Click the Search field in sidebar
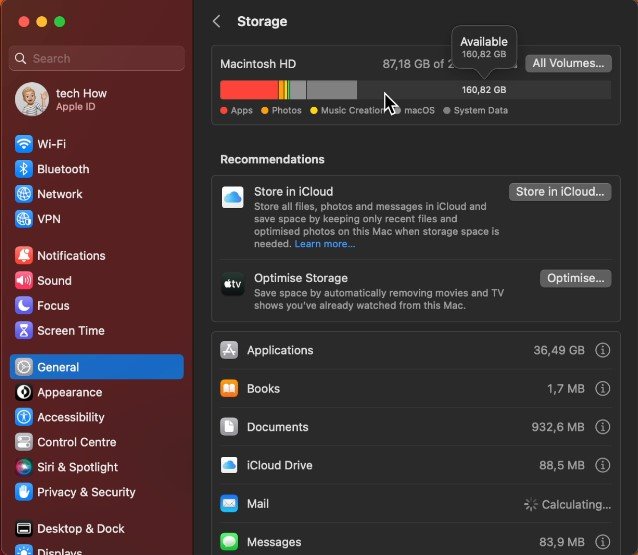This screenshot has width=638, height=555. point(97,58)
